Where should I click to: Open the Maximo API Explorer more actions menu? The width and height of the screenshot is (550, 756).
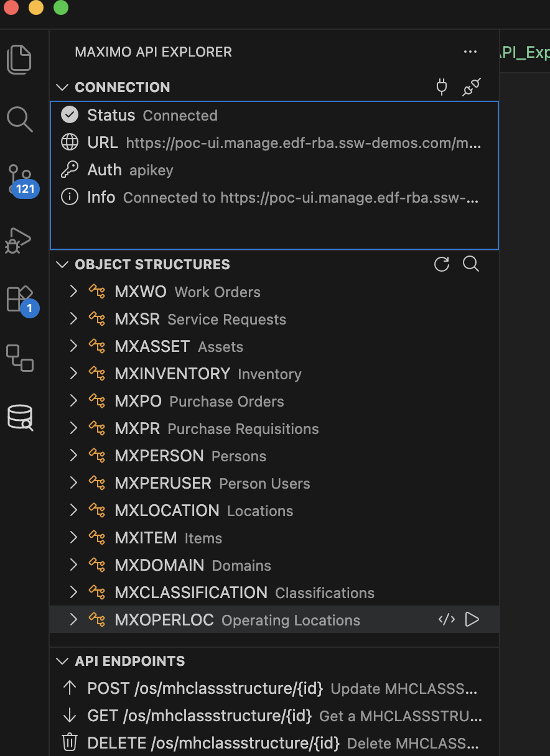tap(470, 52)
